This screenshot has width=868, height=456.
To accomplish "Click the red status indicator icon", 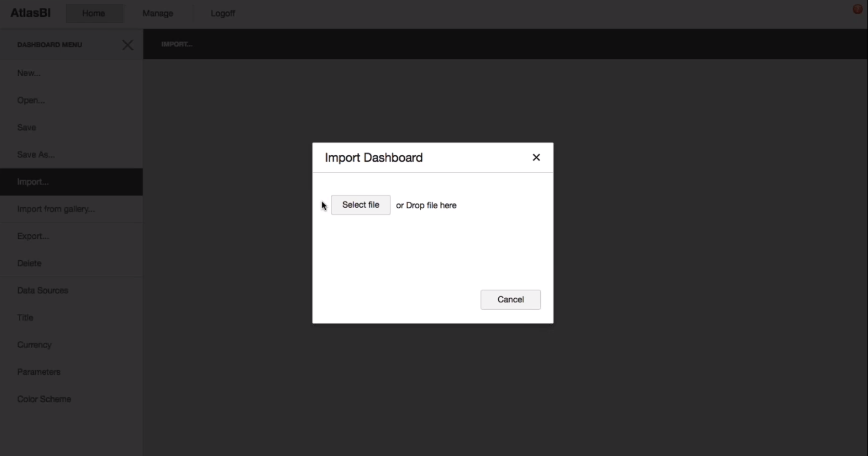I will (x=858, y=9).
